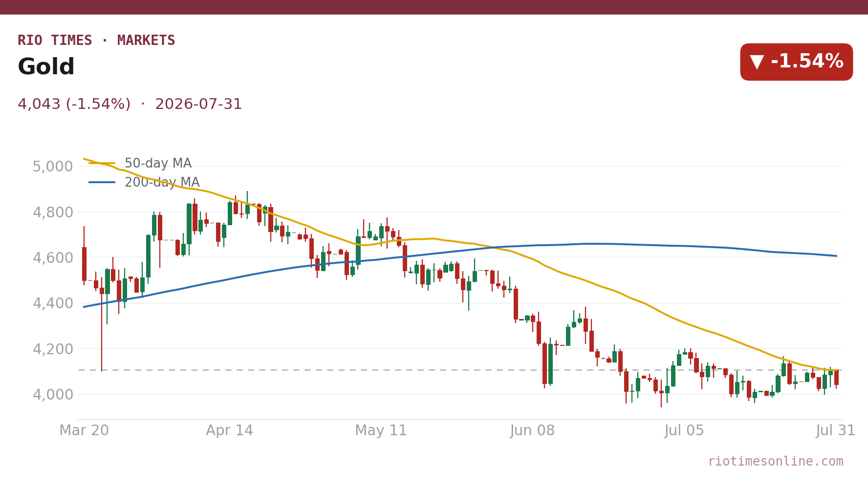This screenshot has width=868, height=488.
Task: Click the '4,000' y-axis label
Action: click(53, 395)
